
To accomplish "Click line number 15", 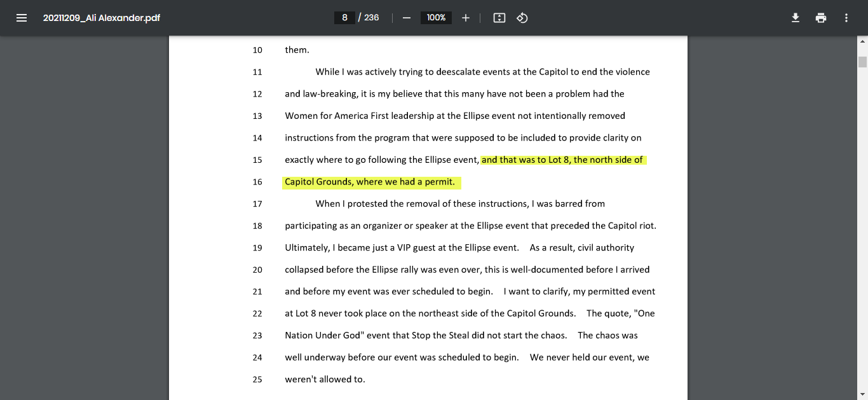I will (x=257, y=160).
